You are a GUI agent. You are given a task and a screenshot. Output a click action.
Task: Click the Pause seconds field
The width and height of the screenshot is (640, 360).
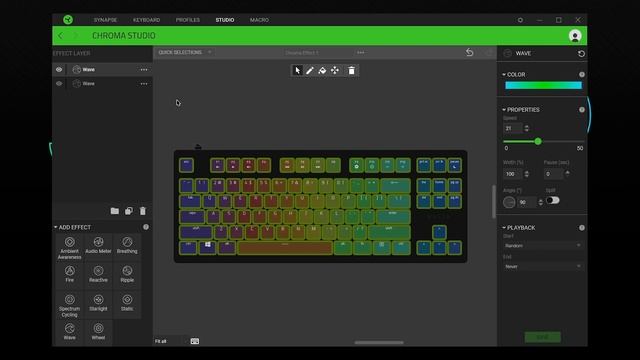(553, 174)
